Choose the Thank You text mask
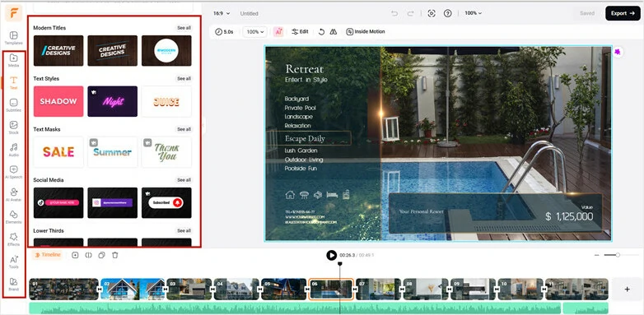The width and height of the screenshot is (644, 315). 166,152
